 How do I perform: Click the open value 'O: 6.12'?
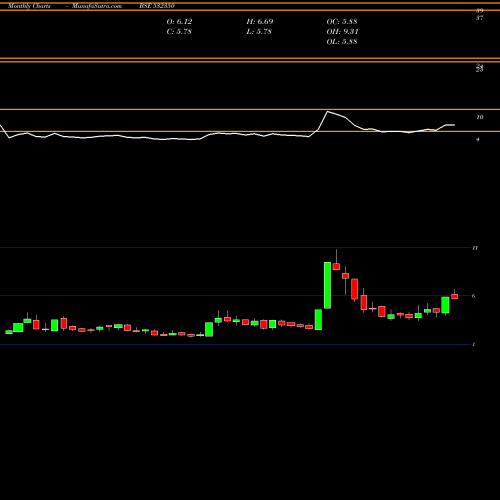point(179,22)
